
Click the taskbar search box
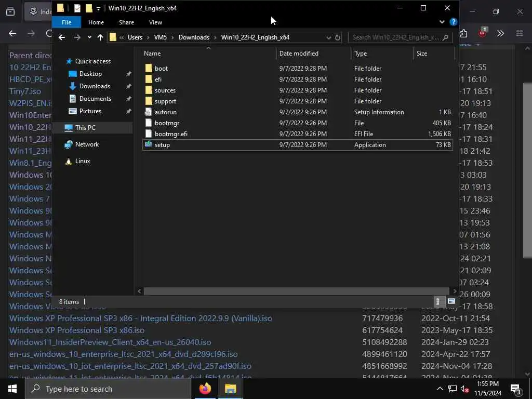(108, 389)
